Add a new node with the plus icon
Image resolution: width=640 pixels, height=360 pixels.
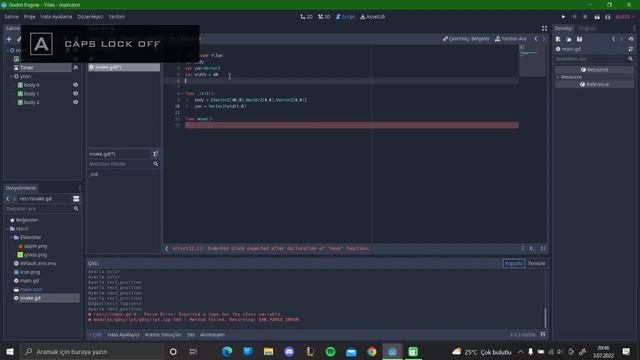point(9,39)
